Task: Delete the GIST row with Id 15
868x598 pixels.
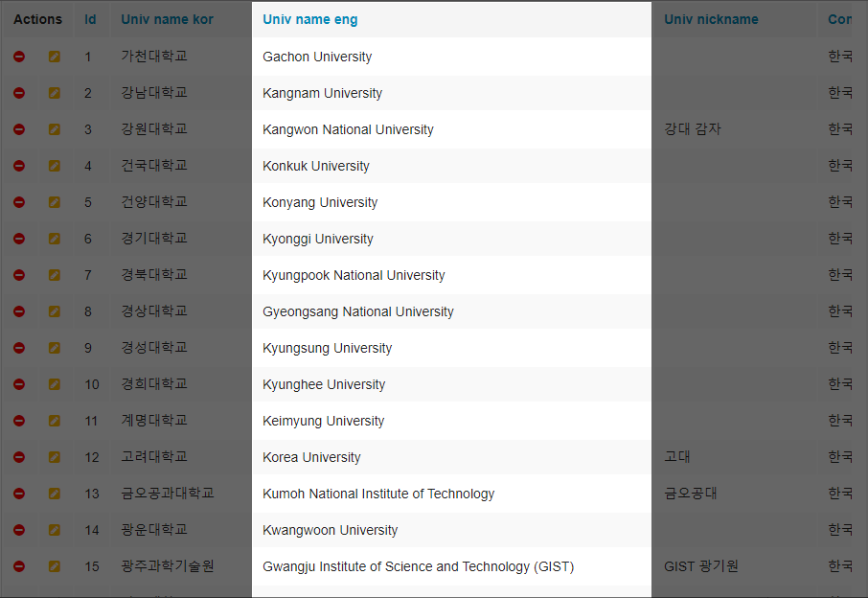Action: (x=19, y=566)
